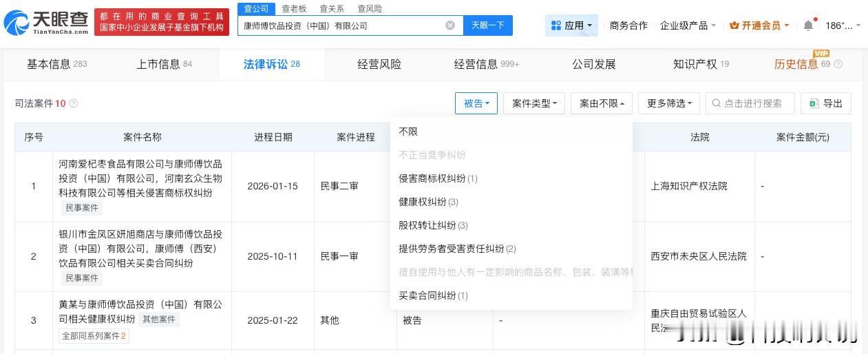Viewport: 868px width, 354px height.
Task: Select the 查风险 search tab
Action: click(x=370, y=8)
